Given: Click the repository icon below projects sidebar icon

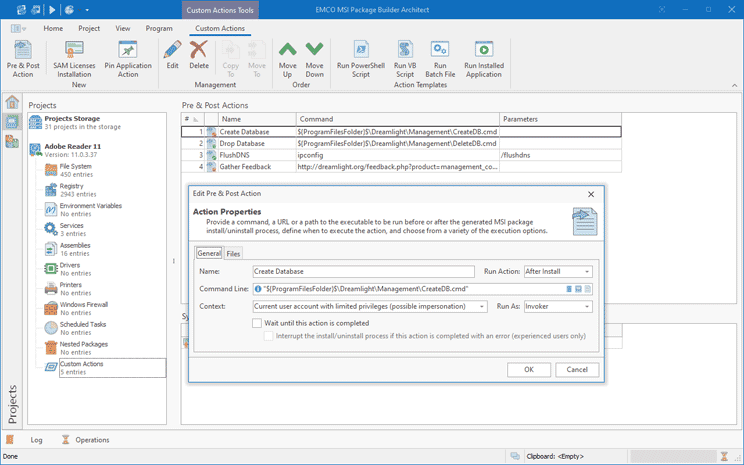Looking at the screenshot, I should click(x=12, y=141).
